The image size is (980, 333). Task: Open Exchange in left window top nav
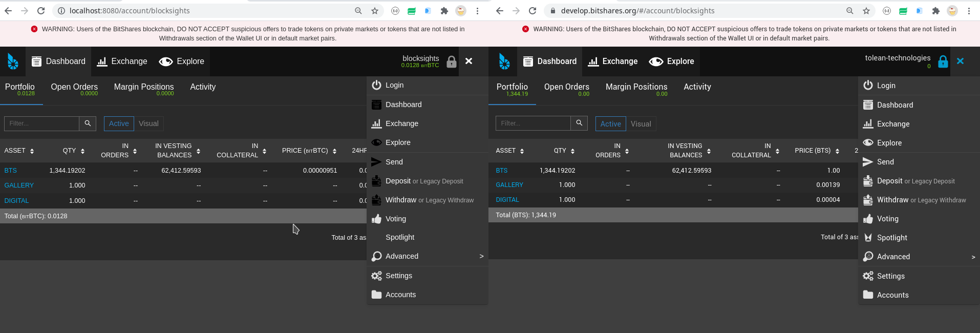[x=122, y=61]
